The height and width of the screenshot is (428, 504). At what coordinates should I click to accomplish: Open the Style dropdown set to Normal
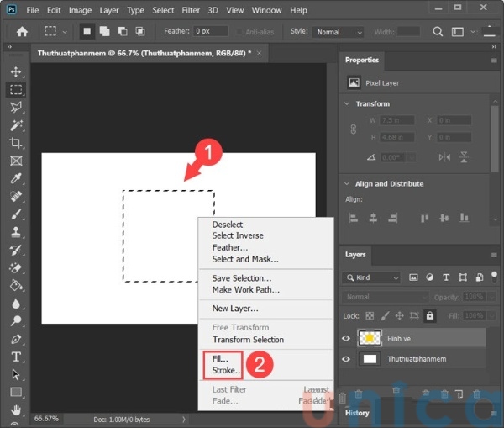pos(339,32)
